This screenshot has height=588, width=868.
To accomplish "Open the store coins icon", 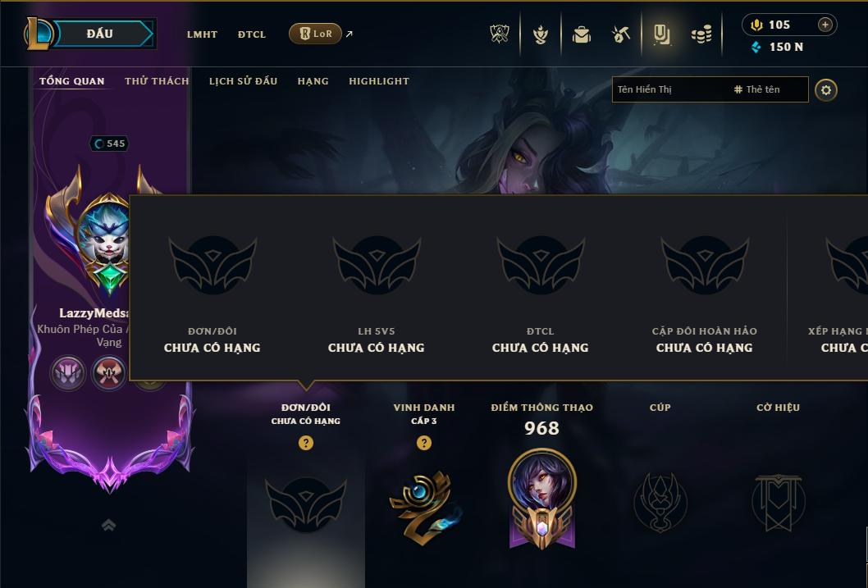I will 701,35.
